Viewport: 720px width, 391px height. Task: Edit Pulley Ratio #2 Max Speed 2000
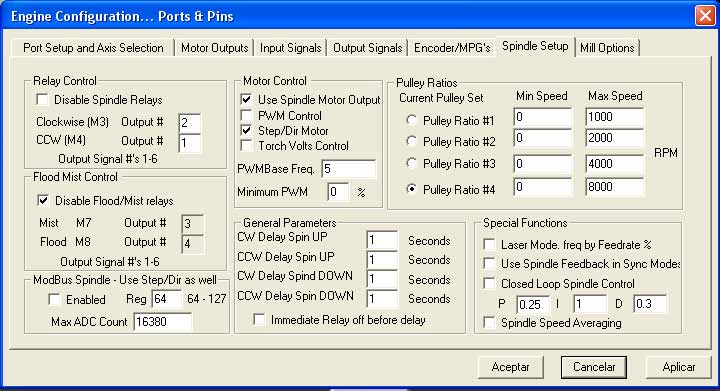tap(614, 138)
